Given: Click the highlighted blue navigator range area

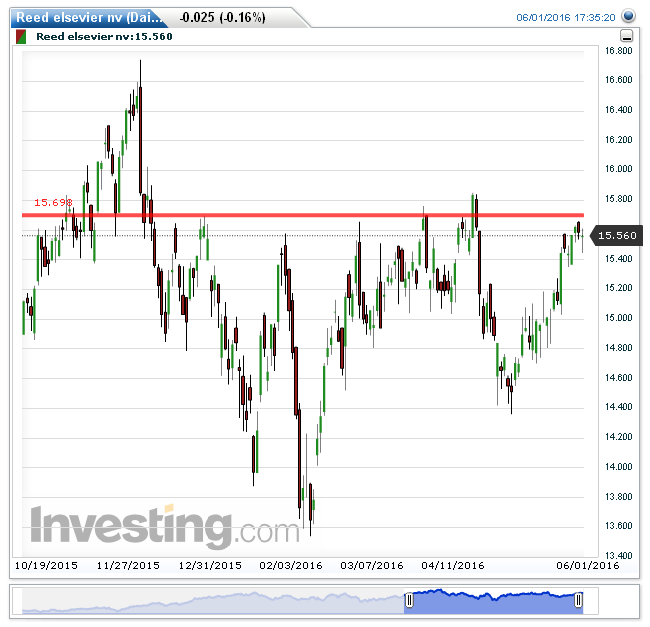Looking at the screenshot, I should 494,602.
